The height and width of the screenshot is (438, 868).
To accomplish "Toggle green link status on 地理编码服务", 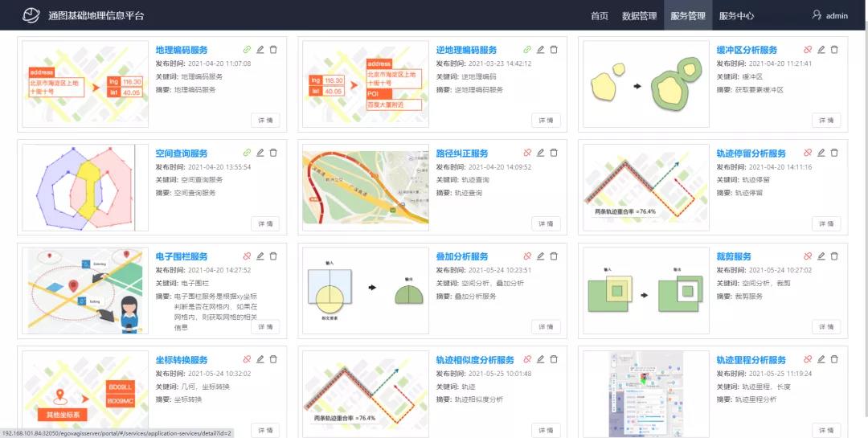I will (247, 50).
